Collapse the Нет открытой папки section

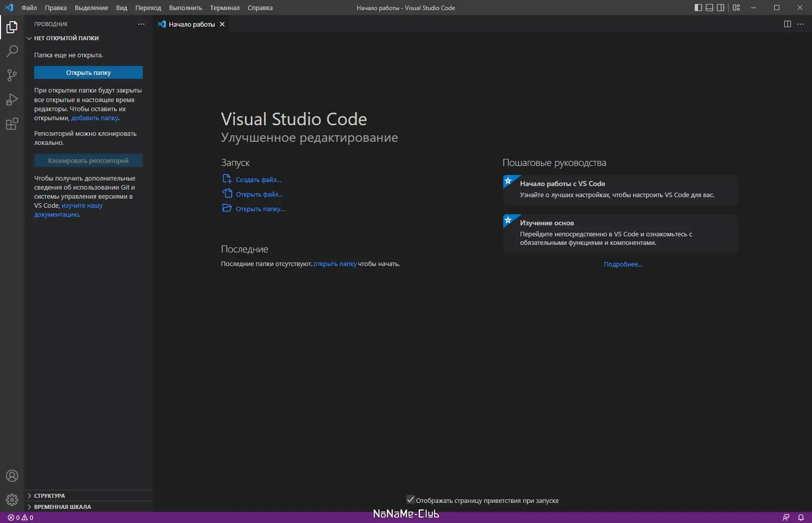(66, 38)
